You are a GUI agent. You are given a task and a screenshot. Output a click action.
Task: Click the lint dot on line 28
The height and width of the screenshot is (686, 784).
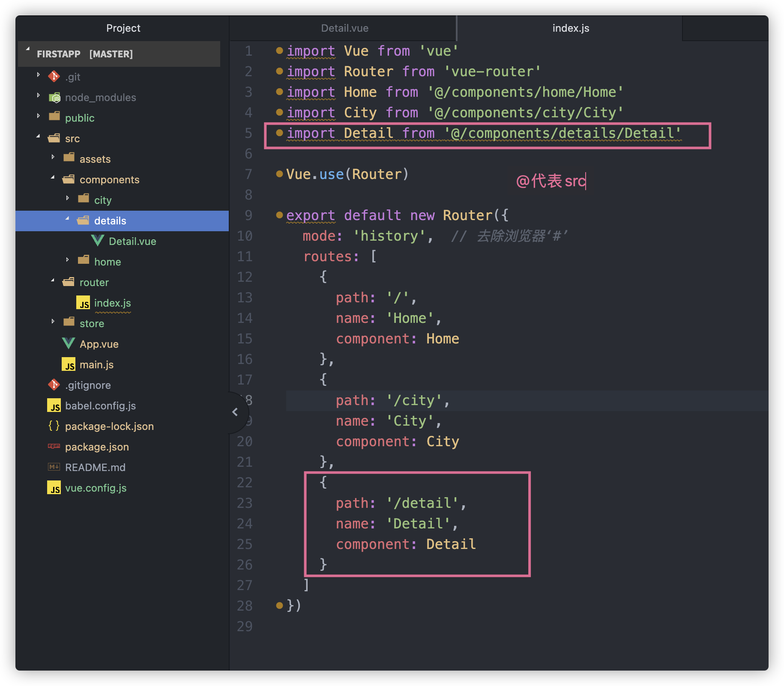tap(279, 605)
